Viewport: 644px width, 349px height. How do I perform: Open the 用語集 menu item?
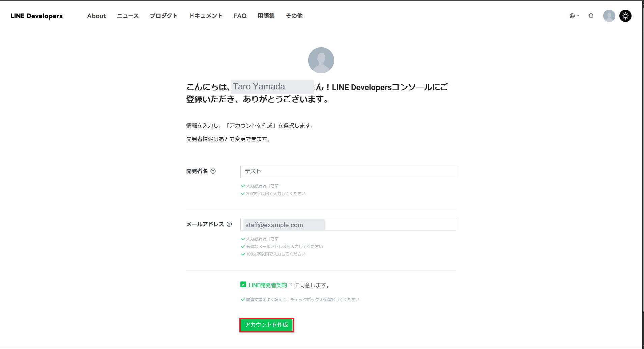[266, 16]
